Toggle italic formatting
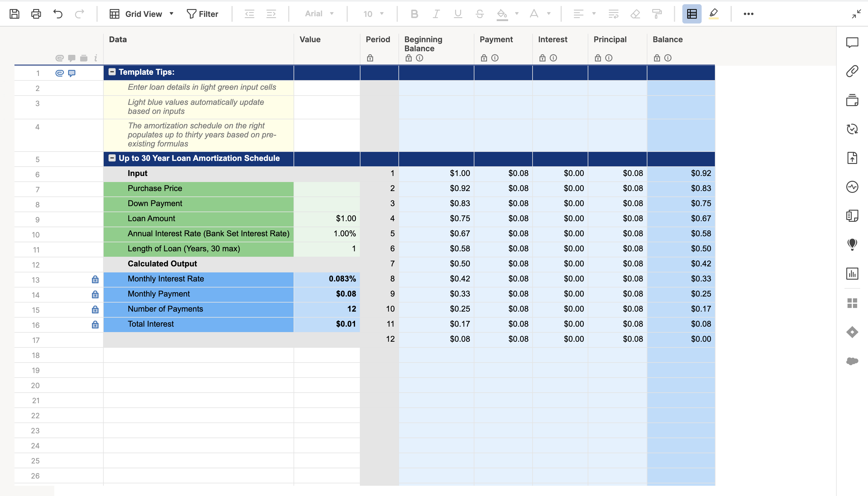The height and width of the screenshot is (496, 868). tap(436, 14)
